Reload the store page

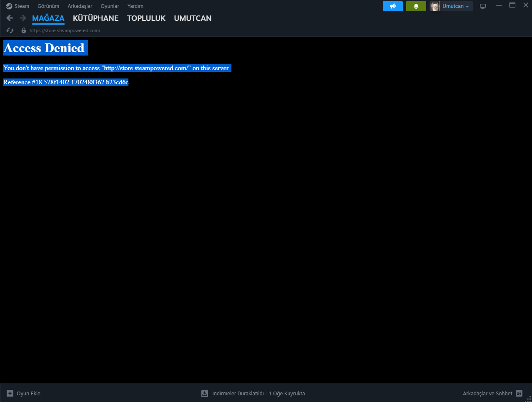pos(10,30)
